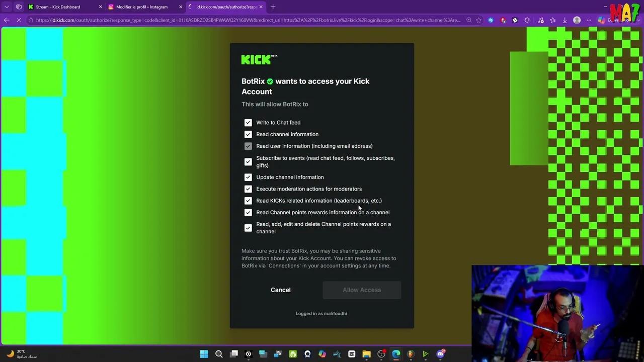Viewport: 644px width, 362px height.
Task: Uncheck the Read channel information checkbox
Action: click(248, 134)
